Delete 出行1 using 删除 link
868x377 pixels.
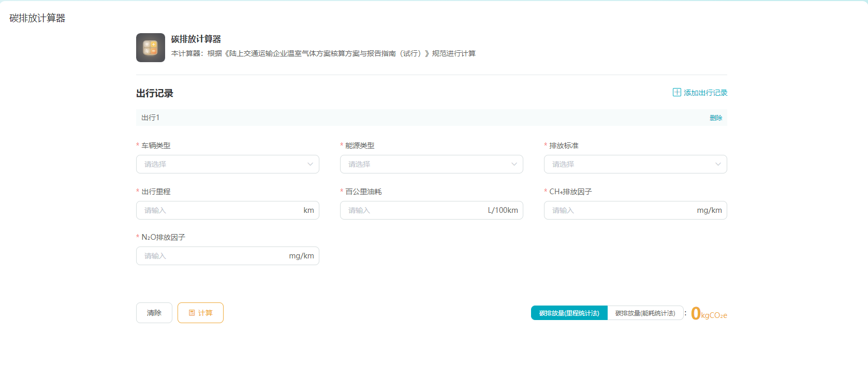tap(715, 118)
